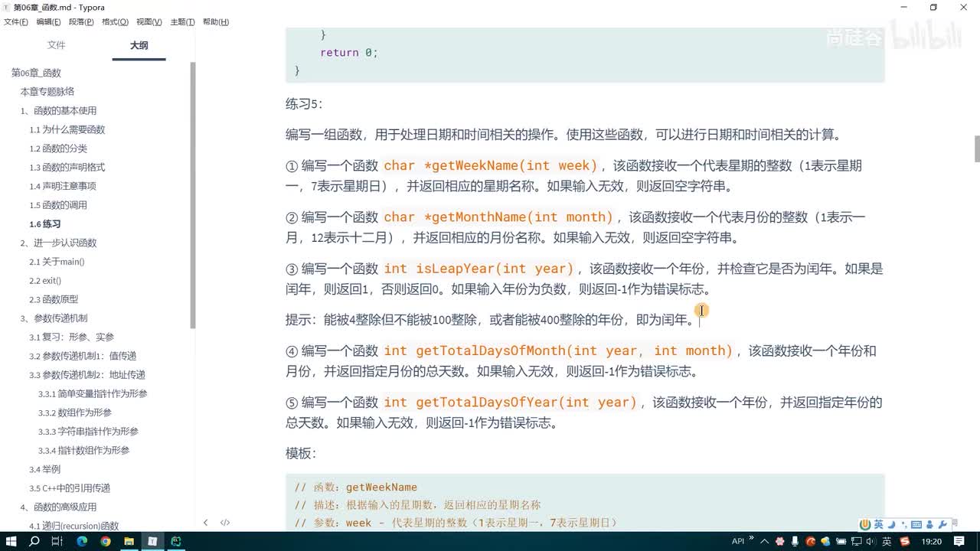Go to 3.5 C++中的引用传递
The width and height of the screenshot is (980, 551).
[x=70, y=488]
